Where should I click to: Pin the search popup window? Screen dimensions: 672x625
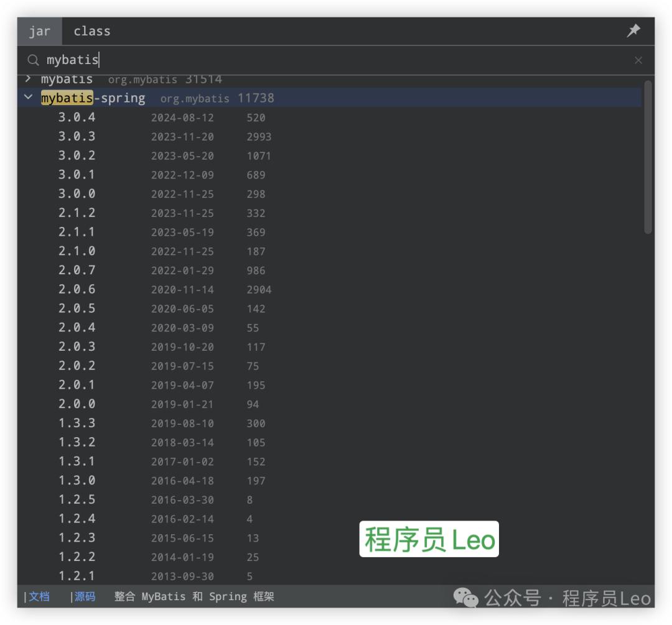633,30
